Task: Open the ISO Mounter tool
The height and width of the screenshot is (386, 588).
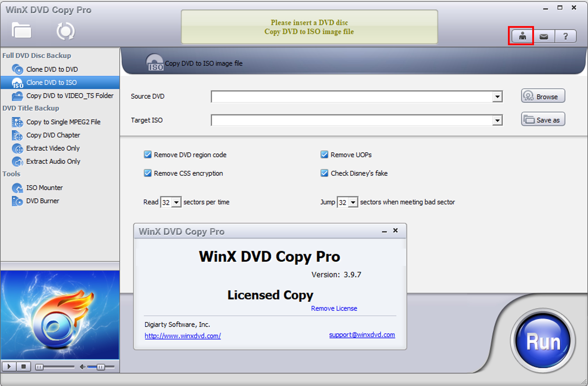Action: pos(44,188)
